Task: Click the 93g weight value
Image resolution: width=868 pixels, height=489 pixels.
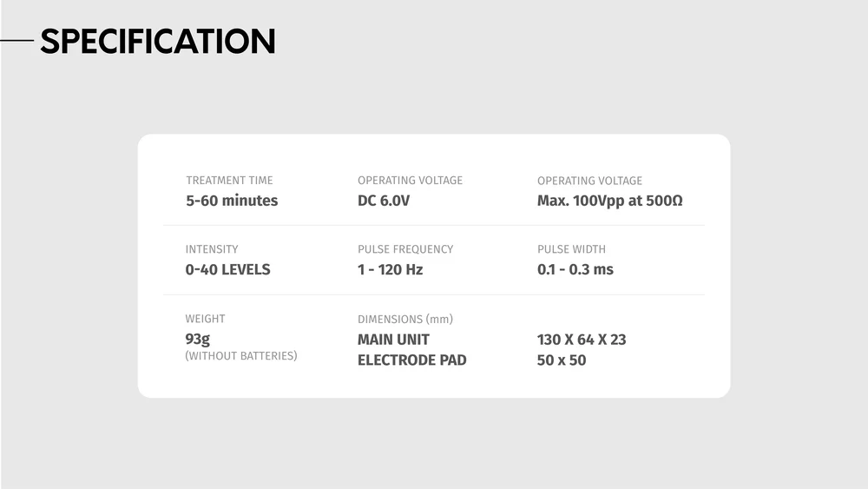Action: [198, 339]
